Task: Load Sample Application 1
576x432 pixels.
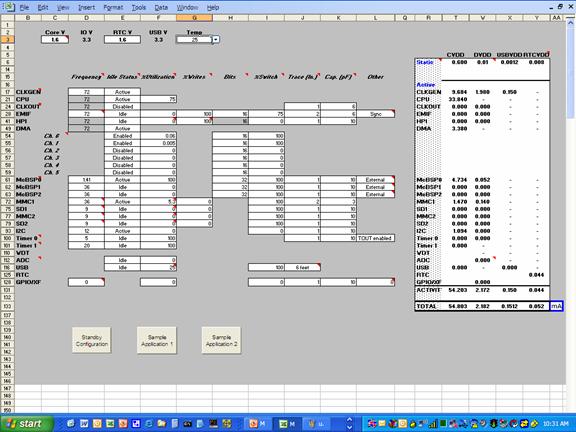Action: pos(156,340)
